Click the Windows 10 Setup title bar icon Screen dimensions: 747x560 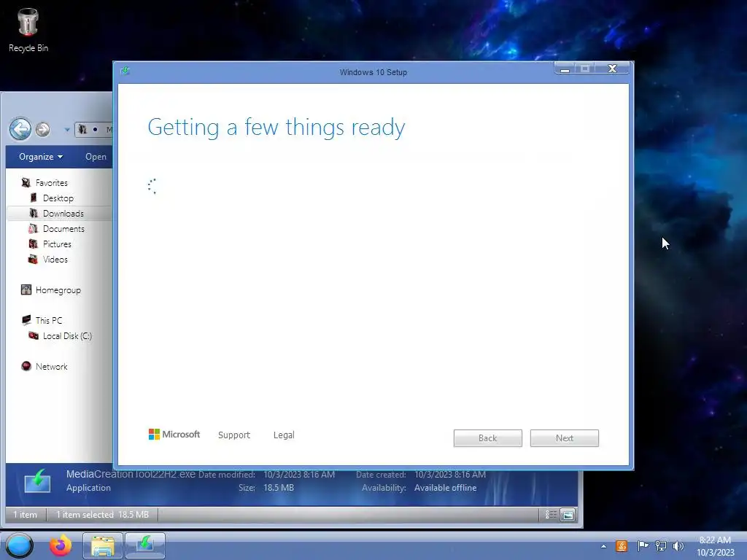(x=125, y=71)
